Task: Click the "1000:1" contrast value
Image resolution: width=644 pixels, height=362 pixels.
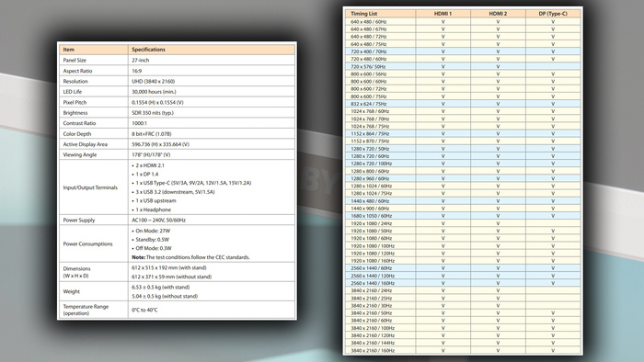Action: click(139, 123)
